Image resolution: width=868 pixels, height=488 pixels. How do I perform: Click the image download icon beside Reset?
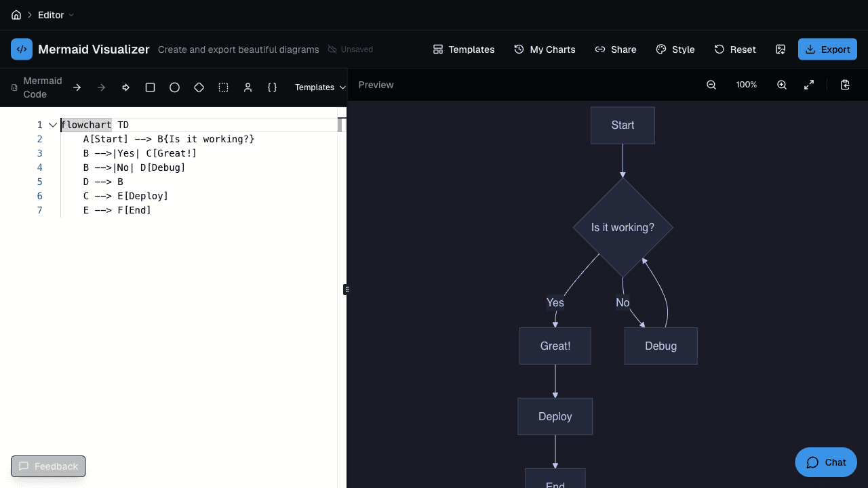[x=781, y=49]
